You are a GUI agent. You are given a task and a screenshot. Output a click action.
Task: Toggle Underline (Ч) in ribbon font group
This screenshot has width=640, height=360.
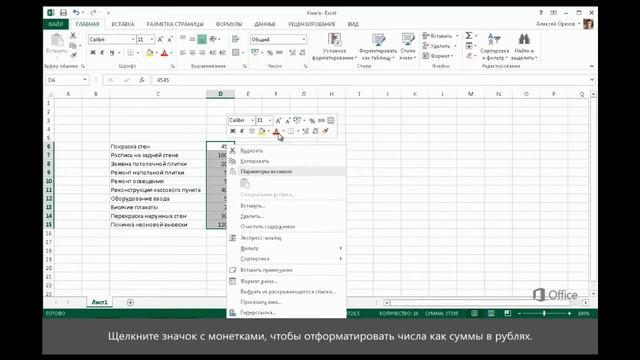click(112, 53)
